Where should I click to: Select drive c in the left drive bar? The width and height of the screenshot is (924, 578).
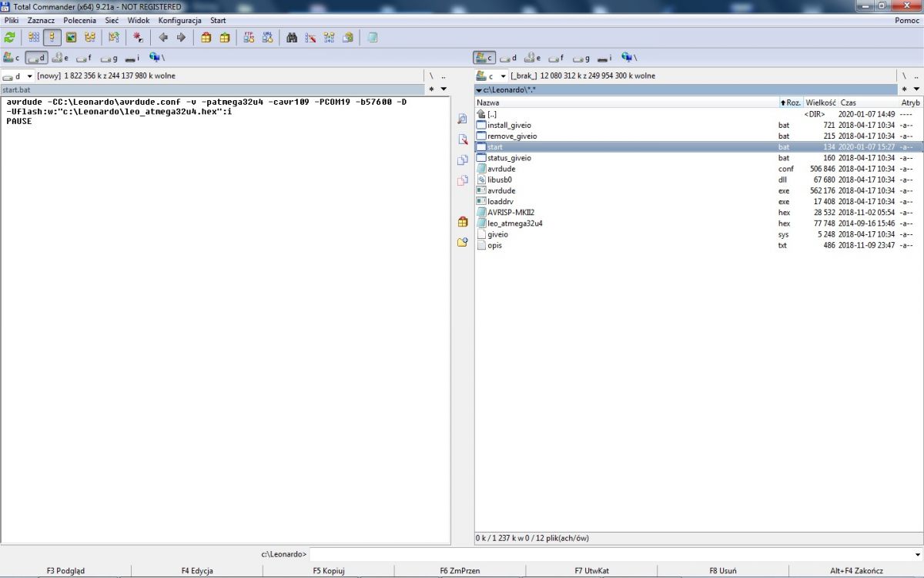12,58
